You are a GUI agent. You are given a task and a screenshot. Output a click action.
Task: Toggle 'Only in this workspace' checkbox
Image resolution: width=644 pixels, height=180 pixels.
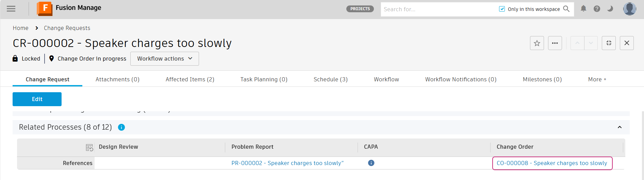coord(502,9)
